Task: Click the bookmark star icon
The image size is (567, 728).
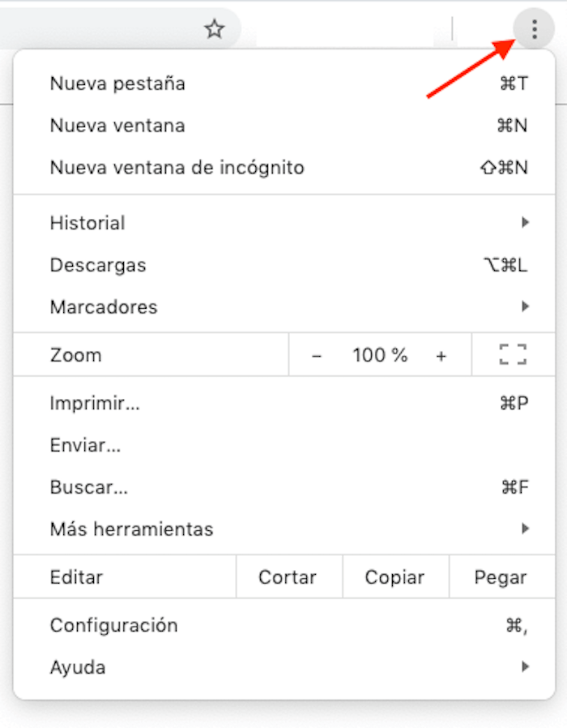Action: [215, 29]
